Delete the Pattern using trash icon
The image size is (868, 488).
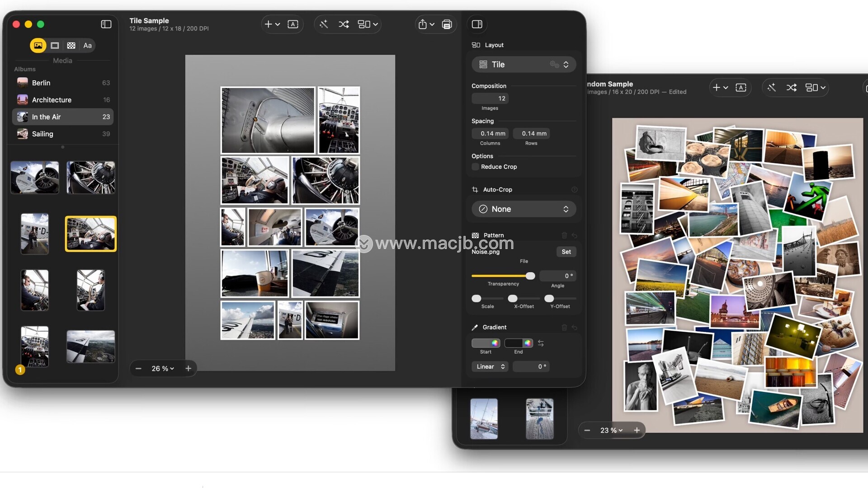[x=564, y=235]
